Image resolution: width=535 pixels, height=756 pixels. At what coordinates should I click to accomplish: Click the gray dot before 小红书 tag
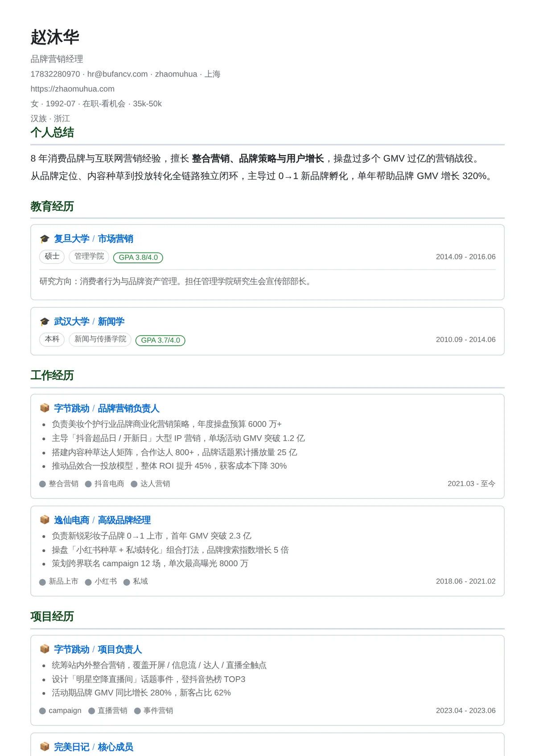point(88,582)
